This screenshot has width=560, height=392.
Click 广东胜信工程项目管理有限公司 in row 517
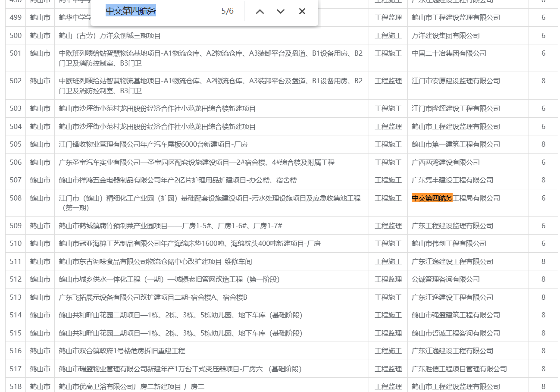[x=459, y=369]
